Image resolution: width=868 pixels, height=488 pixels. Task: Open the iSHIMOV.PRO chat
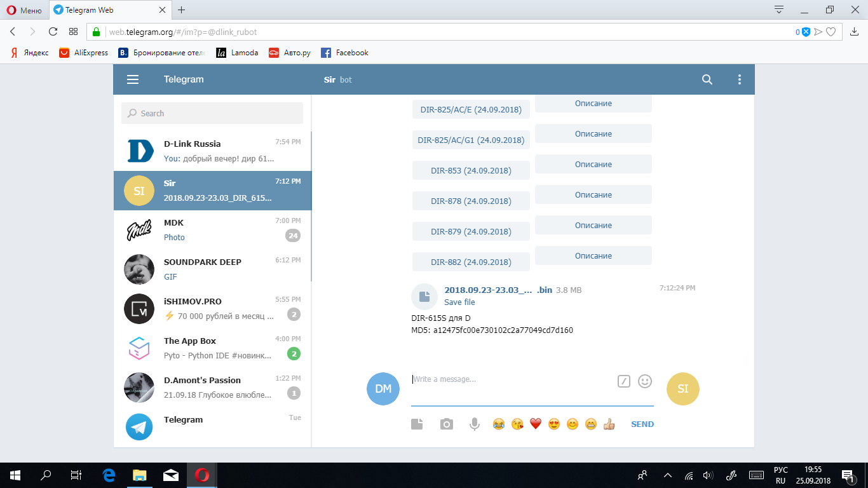[212, 309]
